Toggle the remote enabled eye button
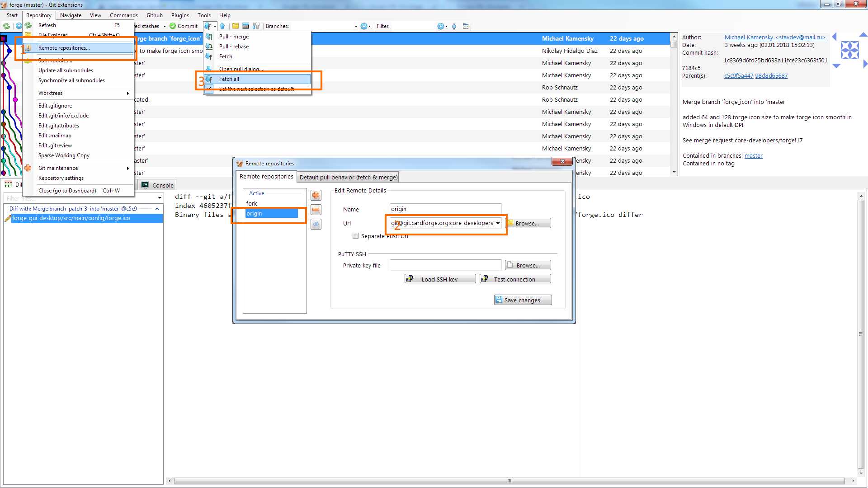Image resolution: width=868 pixels, height=488 pixels. [x=316, y=224]
